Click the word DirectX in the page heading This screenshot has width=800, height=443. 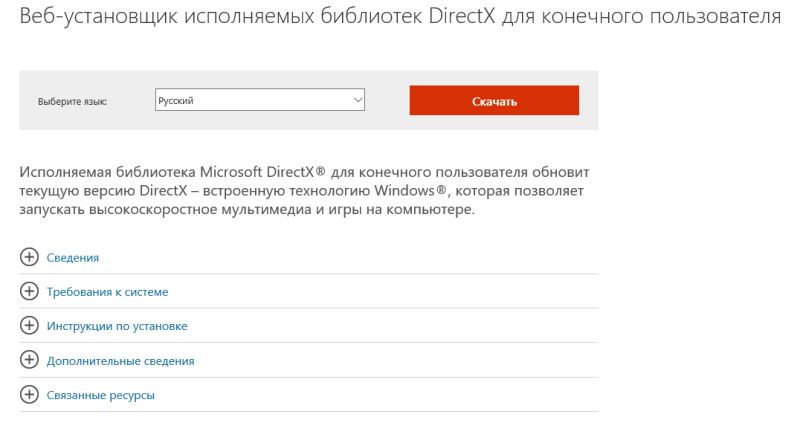(462, 16)
